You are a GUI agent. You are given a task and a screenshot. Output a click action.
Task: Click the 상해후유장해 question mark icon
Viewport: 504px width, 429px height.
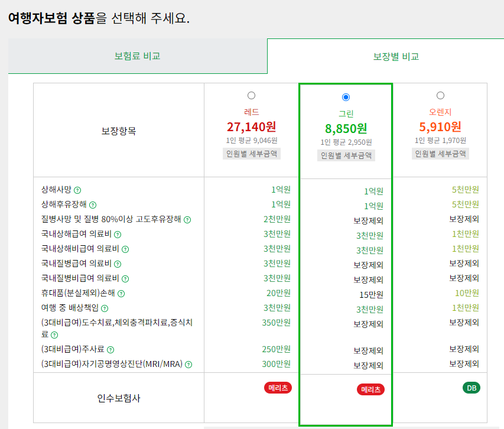(93, 205)
